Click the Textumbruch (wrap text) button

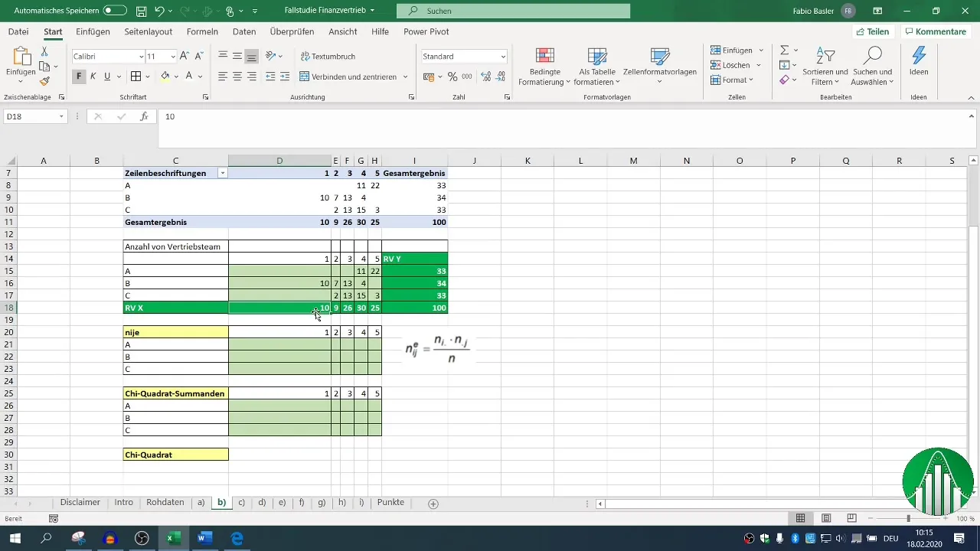tap(327, 57)
